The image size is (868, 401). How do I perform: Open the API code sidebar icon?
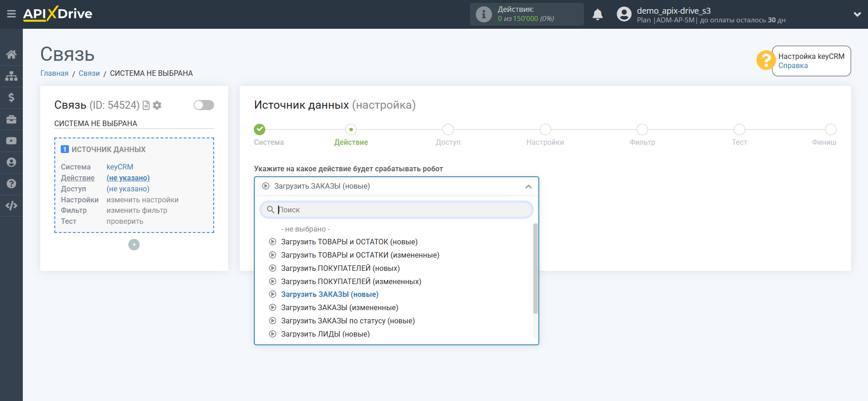(11, 206)
